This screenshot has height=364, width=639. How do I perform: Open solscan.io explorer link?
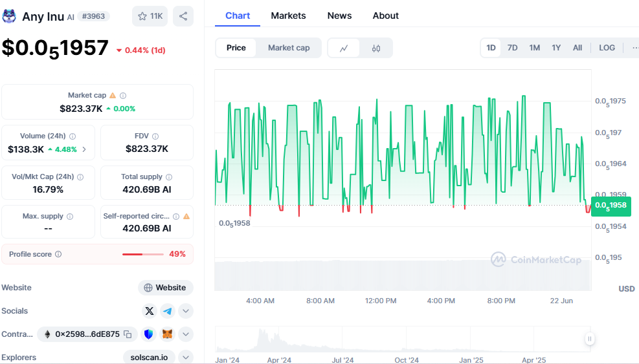pyautogui.click(x=149, y=358)
